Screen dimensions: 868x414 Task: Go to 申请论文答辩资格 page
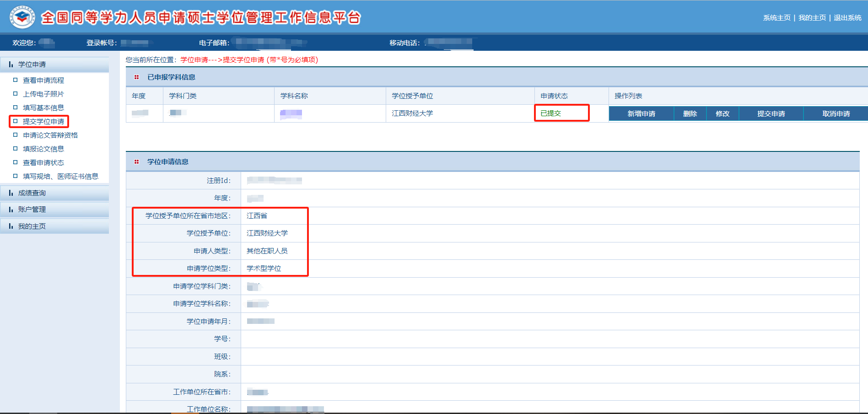click(x=50, y=135)
